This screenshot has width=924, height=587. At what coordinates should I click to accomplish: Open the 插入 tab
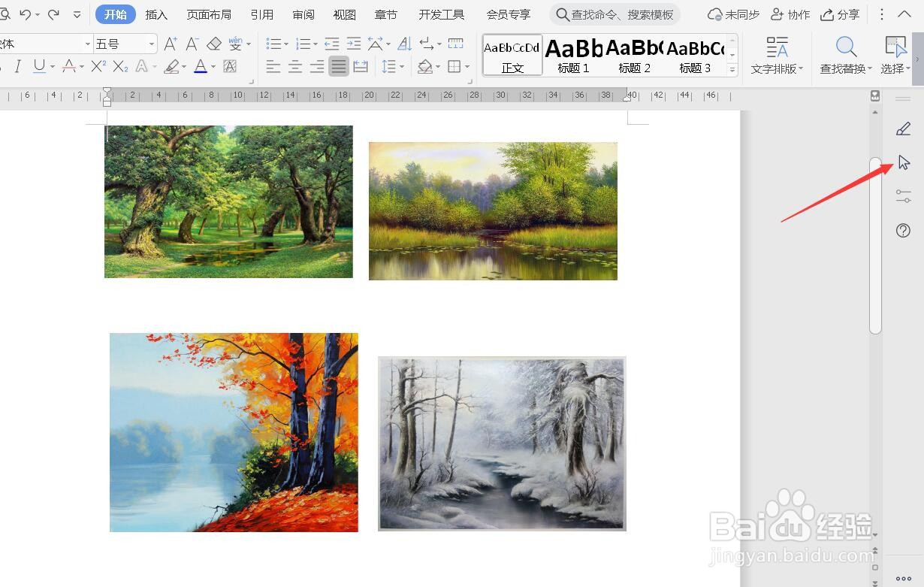pyautogui.click(x=156, y=14)
